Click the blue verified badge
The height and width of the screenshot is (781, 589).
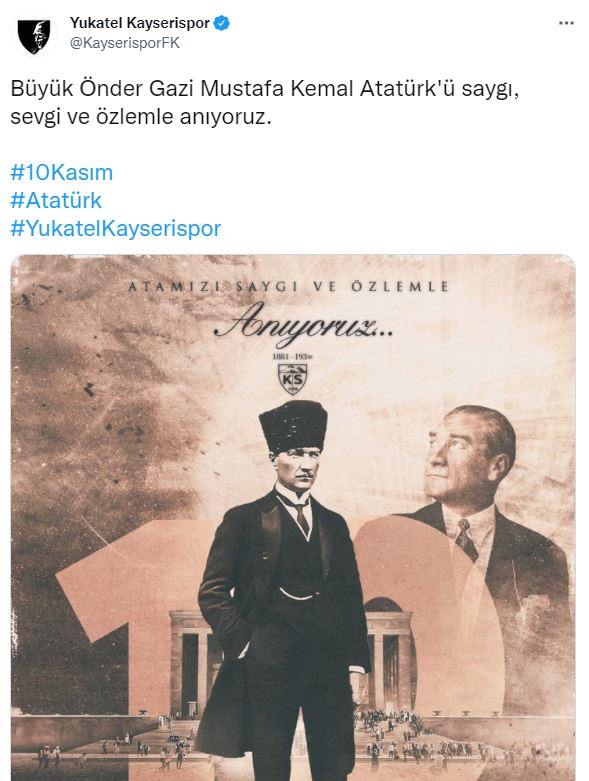222,23
